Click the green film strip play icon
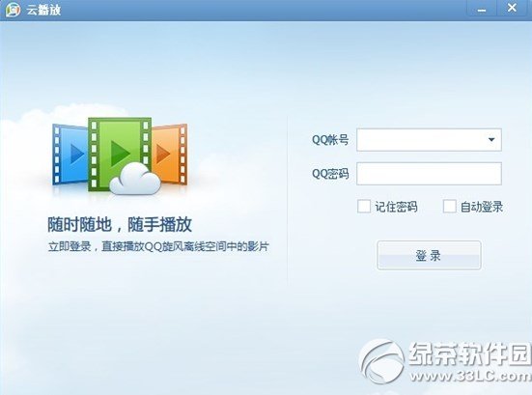The image size is (532, 395). [x=120, y=154]
